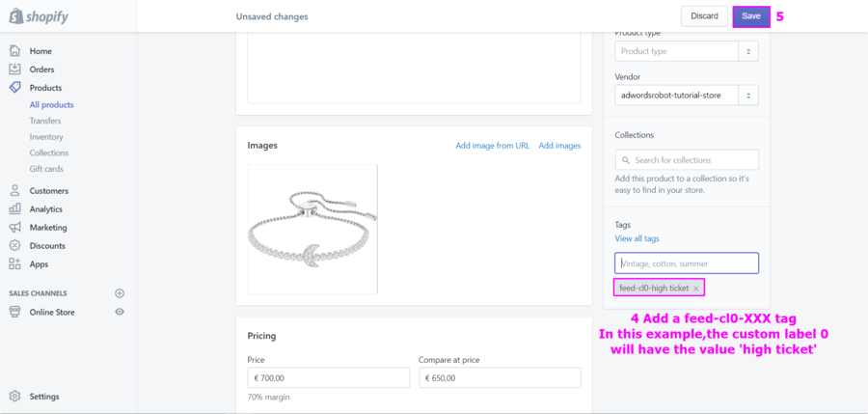Expand the Product type dropdown
The height and width of the screenshot is (414, 868).
pos(747,51)
